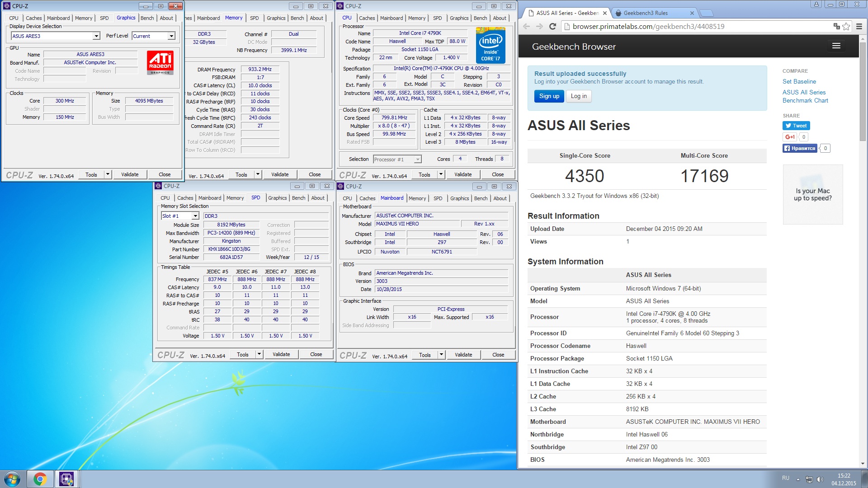
Task: Click the Chrome forward arrow
Action: [539, 27]
